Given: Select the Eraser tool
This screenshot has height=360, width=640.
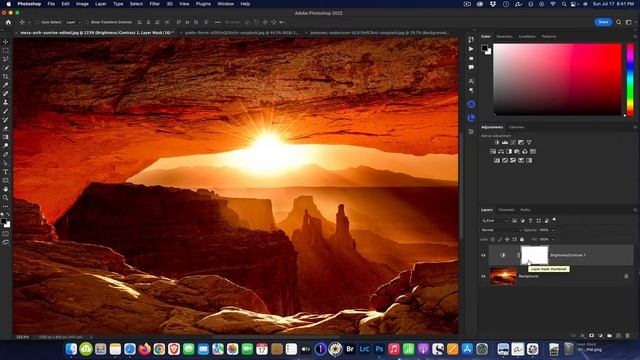Looking at the screenshot, I should click(x=5, y=129).
